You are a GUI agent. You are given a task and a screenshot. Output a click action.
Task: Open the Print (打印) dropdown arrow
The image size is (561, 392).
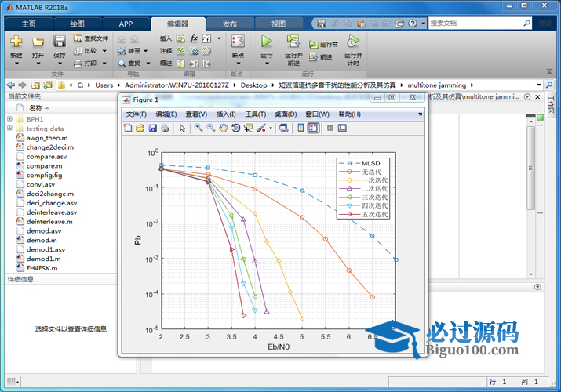pos(103,64)
